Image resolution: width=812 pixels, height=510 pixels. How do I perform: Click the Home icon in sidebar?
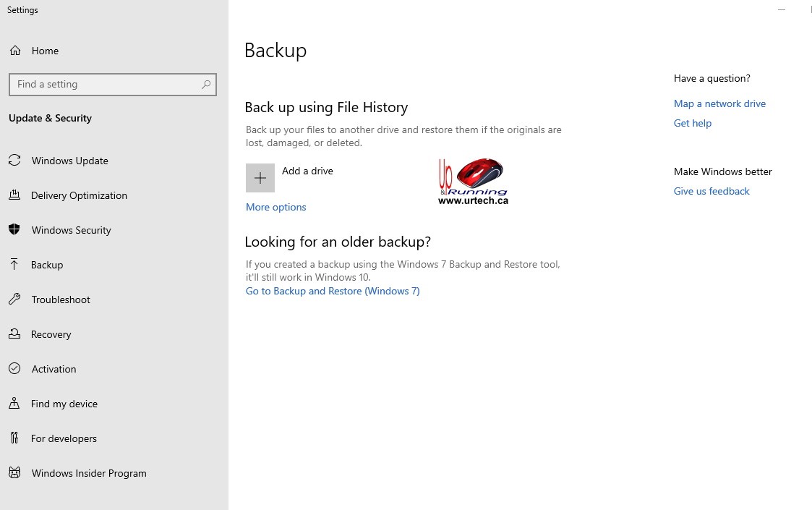click(14, 51)
